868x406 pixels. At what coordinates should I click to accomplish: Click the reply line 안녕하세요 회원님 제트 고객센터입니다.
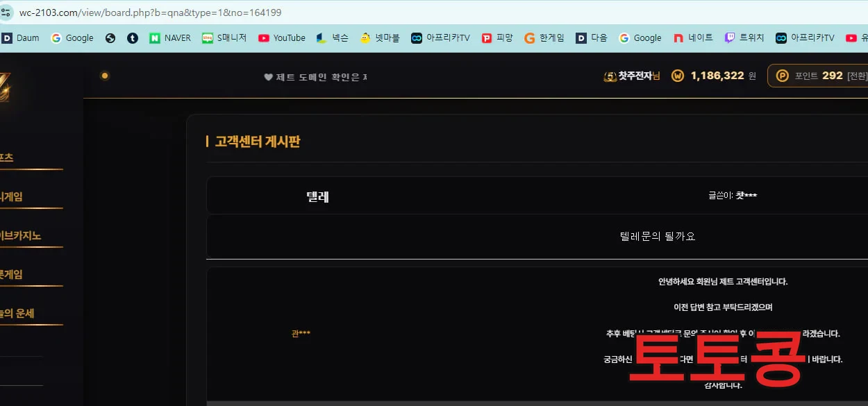click(x=723, y=282)
